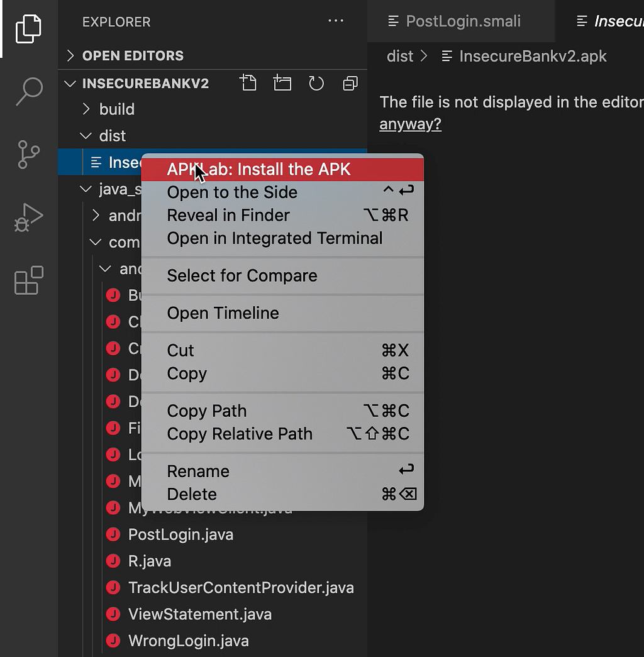Open PostLogin.java in the tree

click(180, 534)
